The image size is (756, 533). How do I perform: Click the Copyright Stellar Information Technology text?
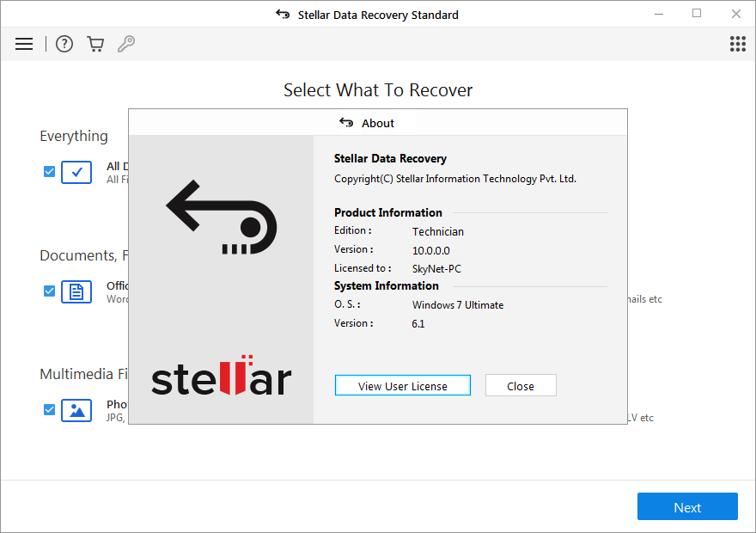click(455, 179)
